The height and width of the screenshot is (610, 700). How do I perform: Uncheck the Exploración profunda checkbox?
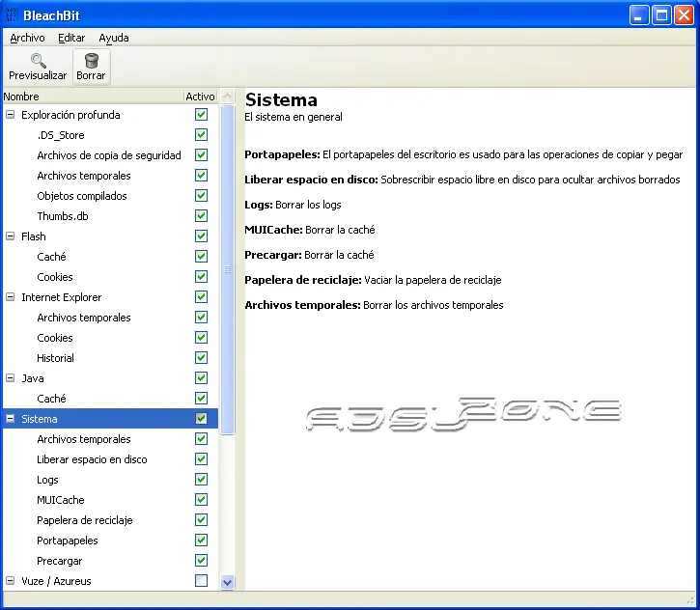(202, 115)
